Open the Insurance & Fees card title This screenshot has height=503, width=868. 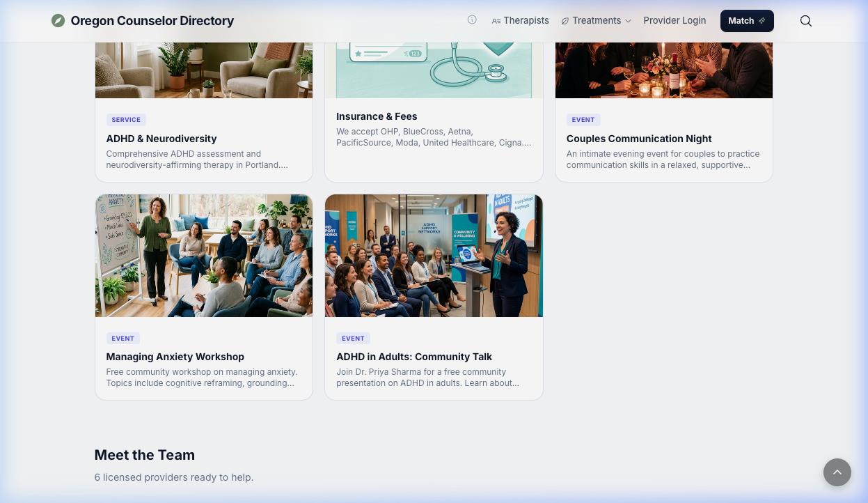point(377,116)
